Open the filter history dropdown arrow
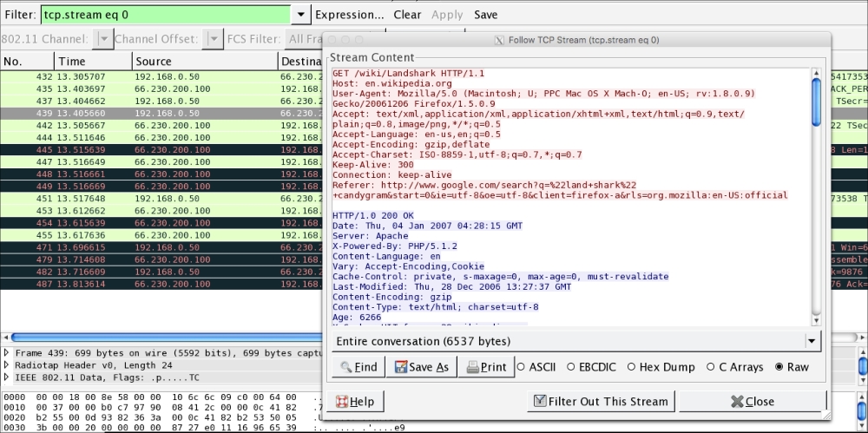 [x=300, y=15]
